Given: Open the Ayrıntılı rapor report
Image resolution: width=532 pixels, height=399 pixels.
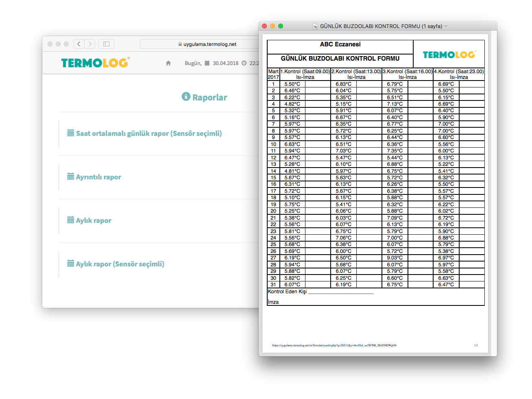Looking at the screenshot, I should (x=98, y=177).
